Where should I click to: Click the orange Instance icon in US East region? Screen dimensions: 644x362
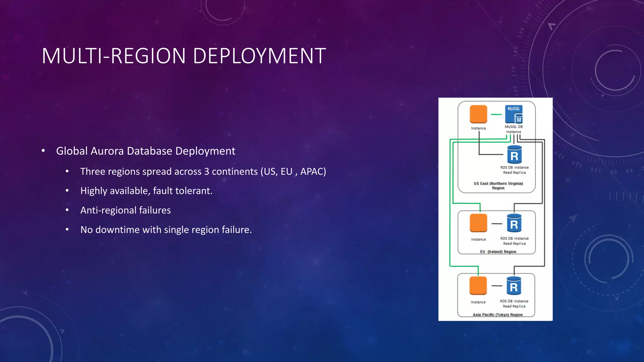click(x=478, y=114)
